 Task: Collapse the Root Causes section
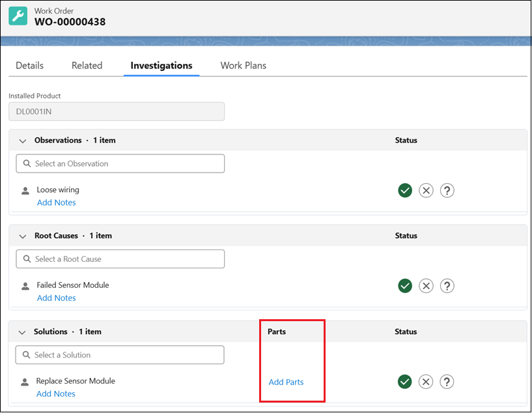pos(23,236)
